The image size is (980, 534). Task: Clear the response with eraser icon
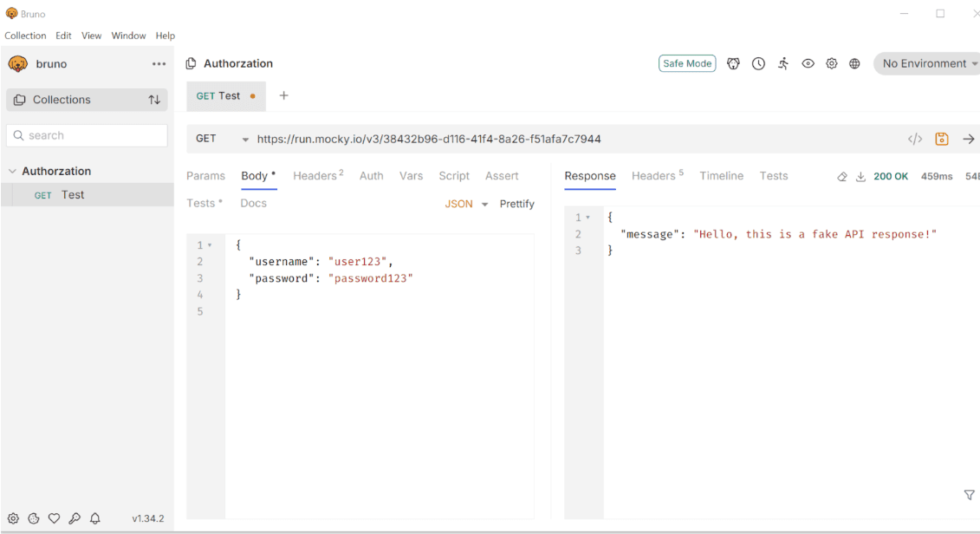842,176
